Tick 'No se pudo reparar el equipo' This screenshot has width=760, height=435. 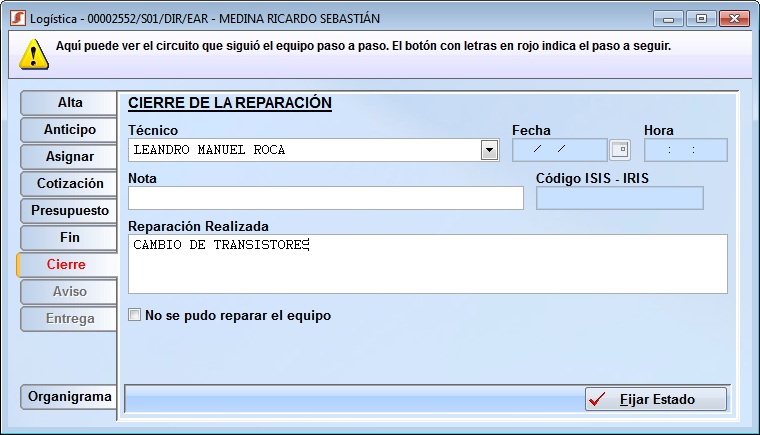click(135, 316)
